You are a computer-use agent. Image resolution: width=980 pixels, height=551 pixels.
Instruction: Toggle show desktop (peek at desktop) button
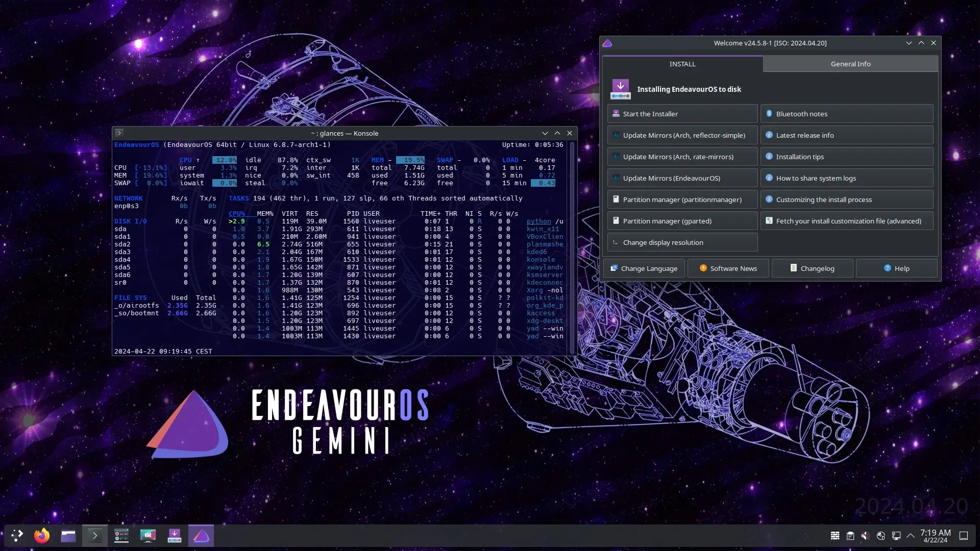(x=964, y=536)
